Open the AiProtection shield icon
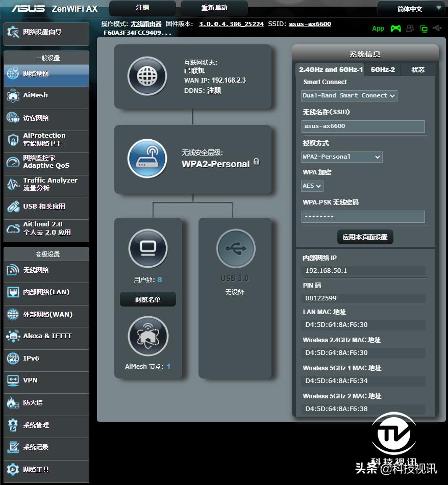This screenshot has width=448, height=485. coord(13,140)
